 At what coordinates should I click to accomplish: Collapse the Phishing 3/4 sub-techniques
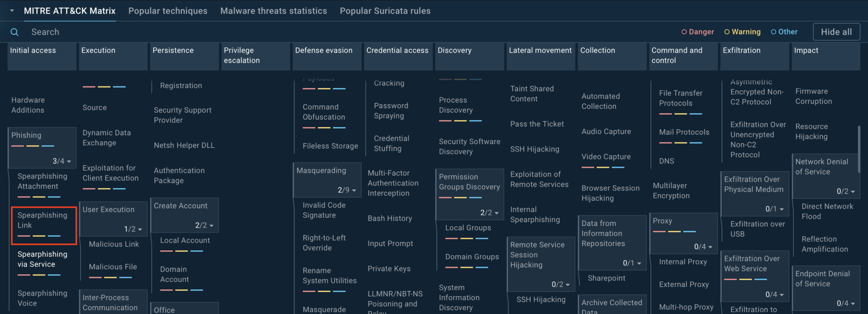69,161
